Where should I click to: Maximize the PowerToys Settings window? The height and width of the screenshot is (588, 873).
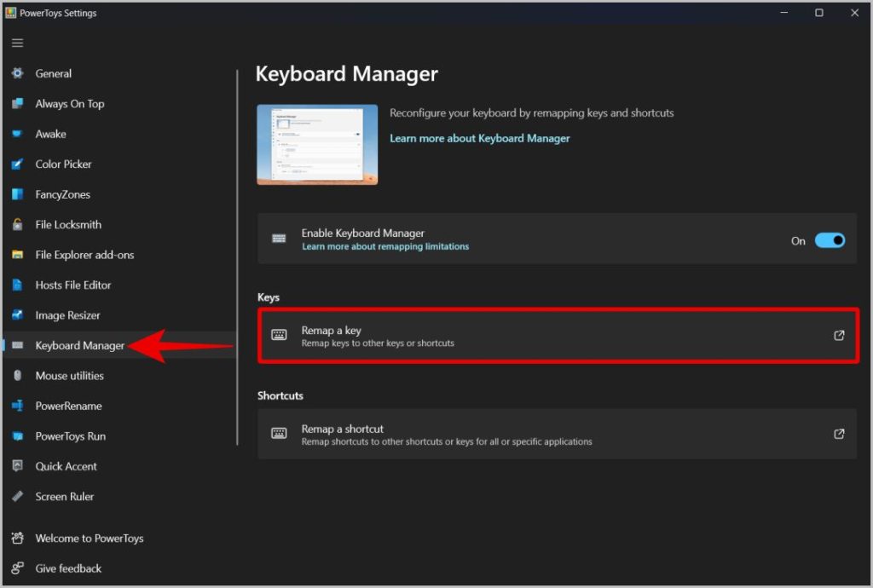point(819,12)
